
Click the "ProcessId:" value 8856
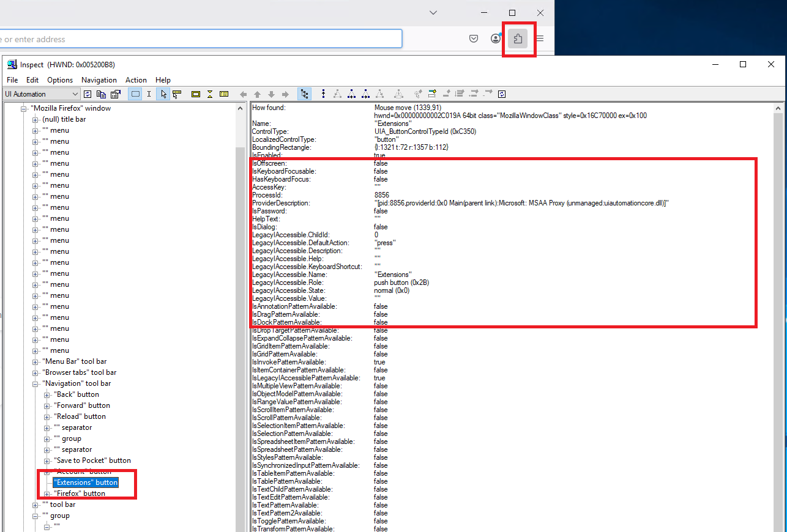381,195
